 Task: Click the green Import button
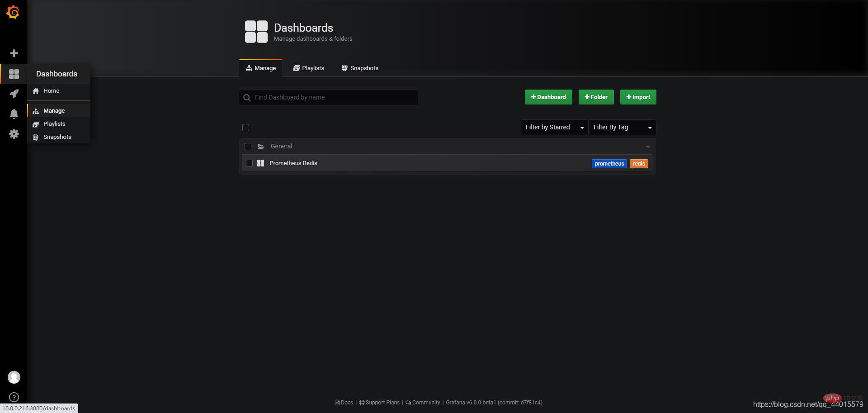638,97
